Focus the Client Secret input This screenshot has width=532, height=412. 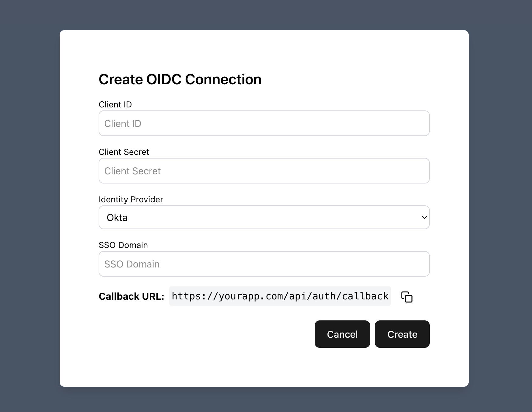(264, 171)
